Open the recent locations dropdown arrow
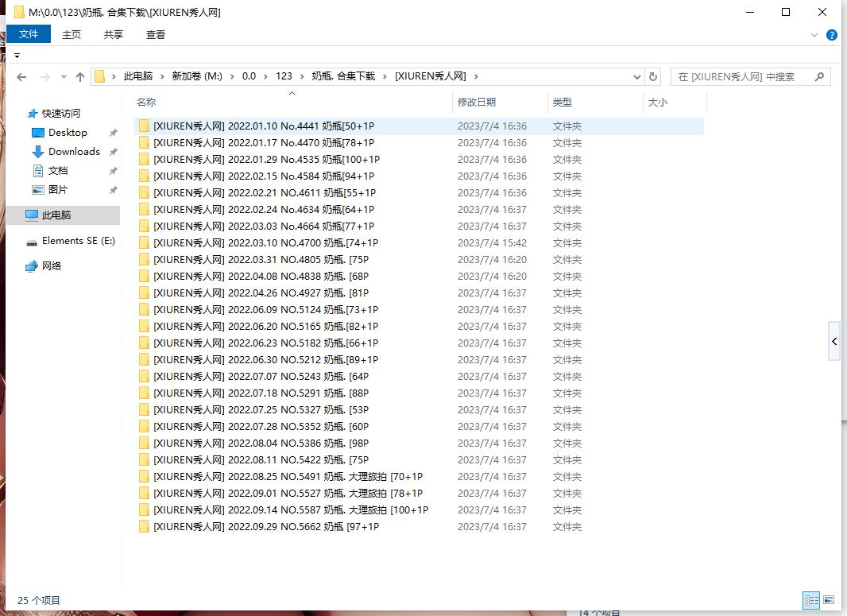The width and height of the screenshot is (847, 616). point(64,77)
